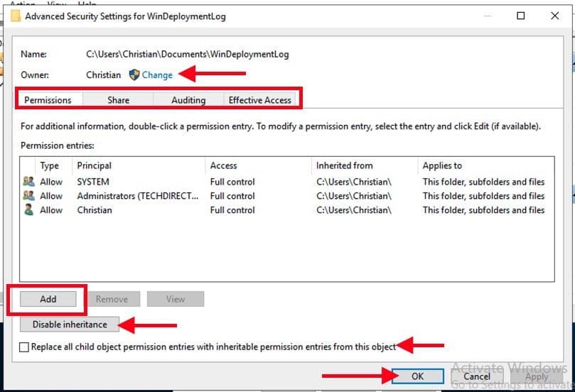This screenshot has height=392, width=575.
Task: Select the Christian permission entry
Action: pos(94,210)
